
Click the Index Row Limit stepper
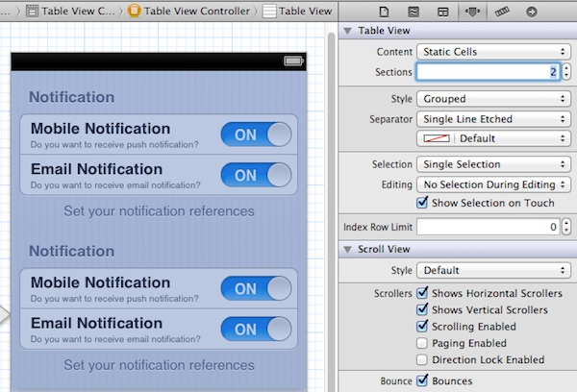coord(565,228)
